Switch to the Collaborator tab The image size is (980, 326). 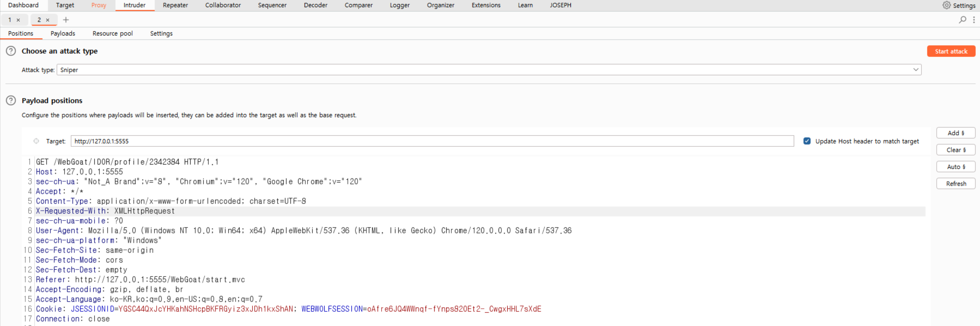(x=223, y=5)
